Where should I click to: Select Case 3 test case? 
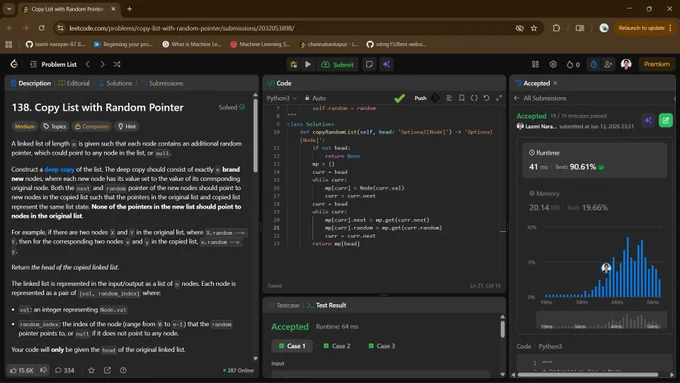(x=382, y=346)
